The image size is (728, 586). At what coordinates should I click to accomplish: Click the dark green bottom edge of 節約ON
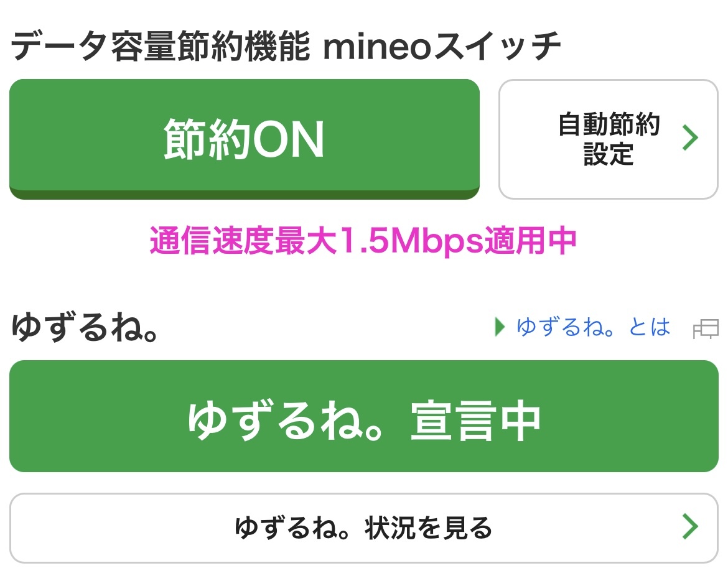pos(244,195)
